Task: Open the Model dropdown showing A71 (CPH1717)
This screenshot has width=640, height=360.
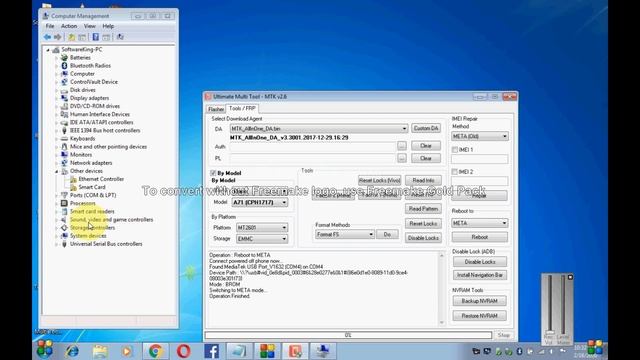Action: (284, 202)
